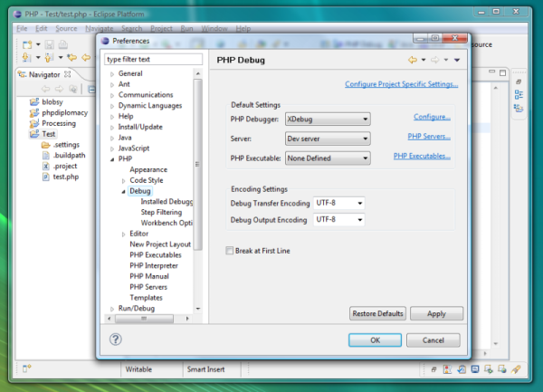This screenshot has height=392, width=543.
Task: Click the rightmost status bar tray icon
Action: 516,369
